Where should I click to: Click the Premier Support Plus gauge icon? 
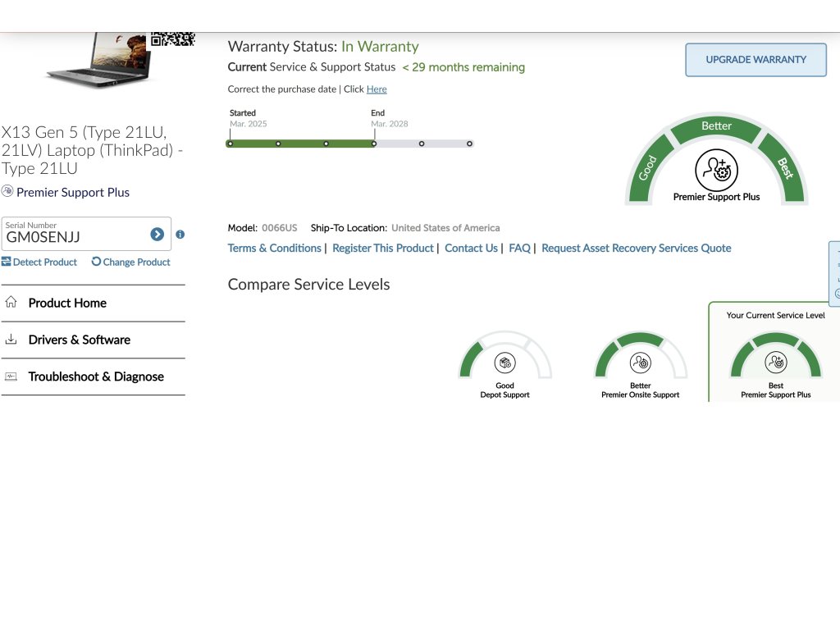(716, 170)
